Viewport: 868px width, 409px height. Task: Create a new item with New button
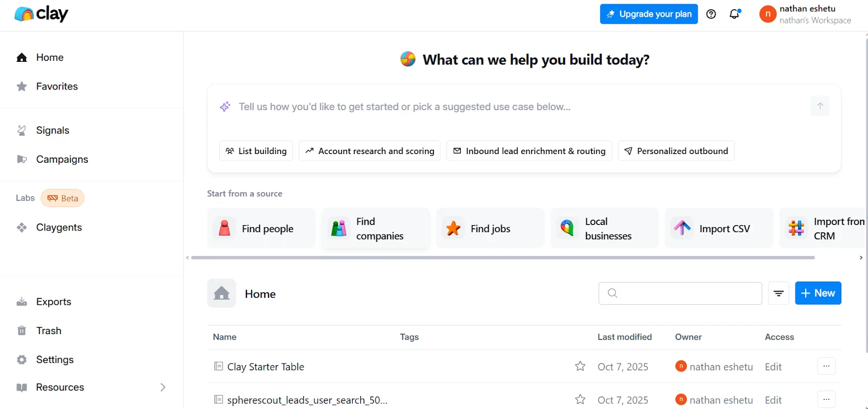(x=818, y=293)
